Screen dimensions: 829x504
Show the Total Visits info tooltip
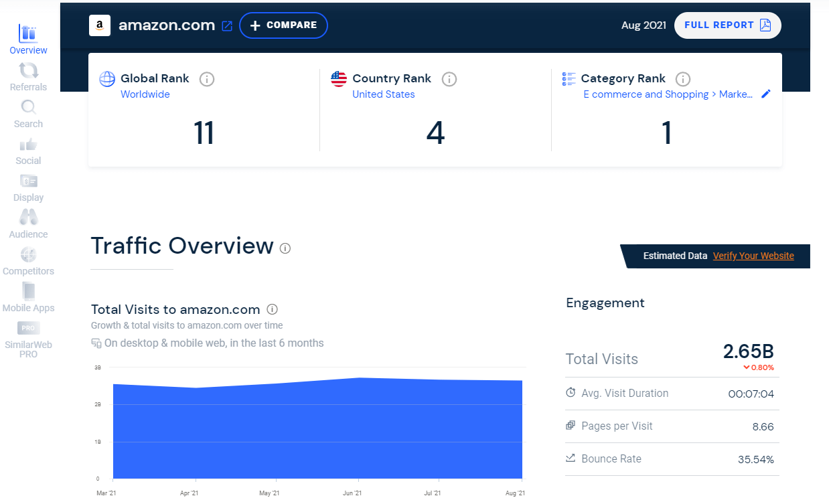272,309
